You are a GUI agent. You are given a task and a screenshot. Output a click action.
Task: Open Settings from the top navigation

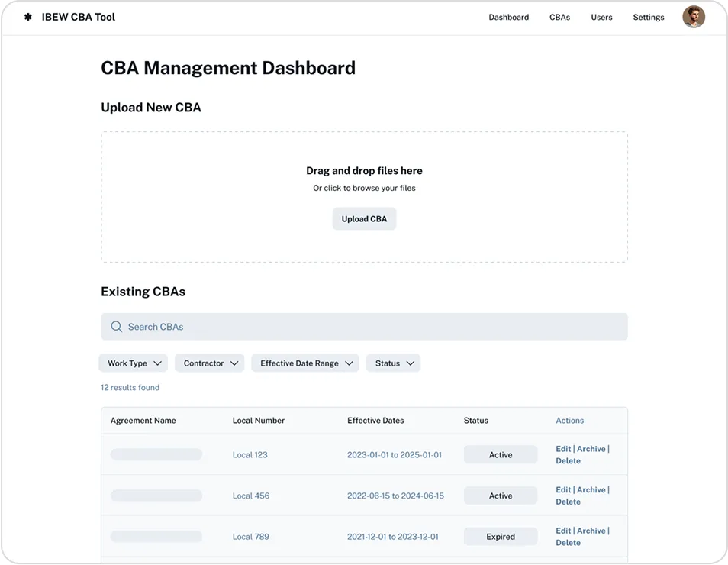click(x=648, y=18)
